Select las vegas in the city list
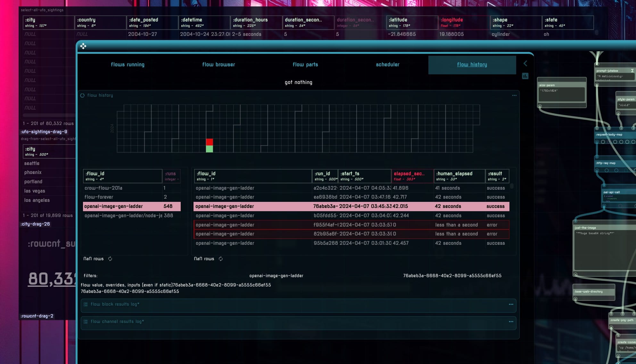The width and height of the screenshot is (636, 364). click(35, 191)
